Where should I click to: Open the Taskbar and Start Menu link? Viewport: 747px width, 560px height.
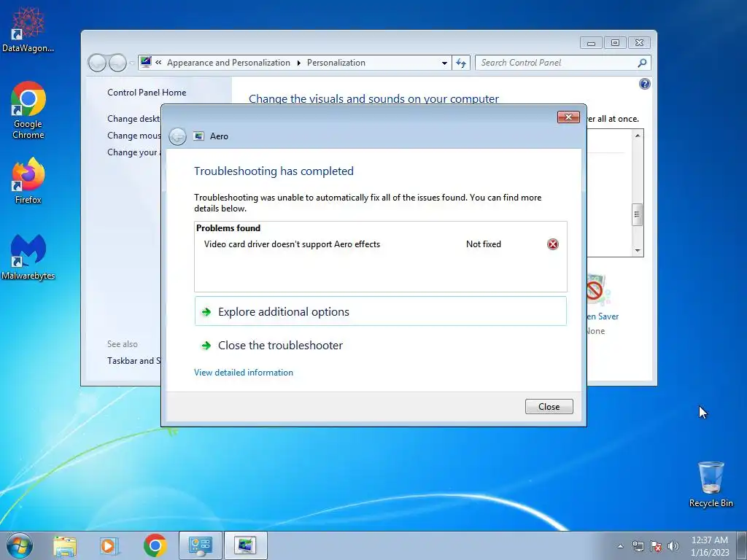134,361
